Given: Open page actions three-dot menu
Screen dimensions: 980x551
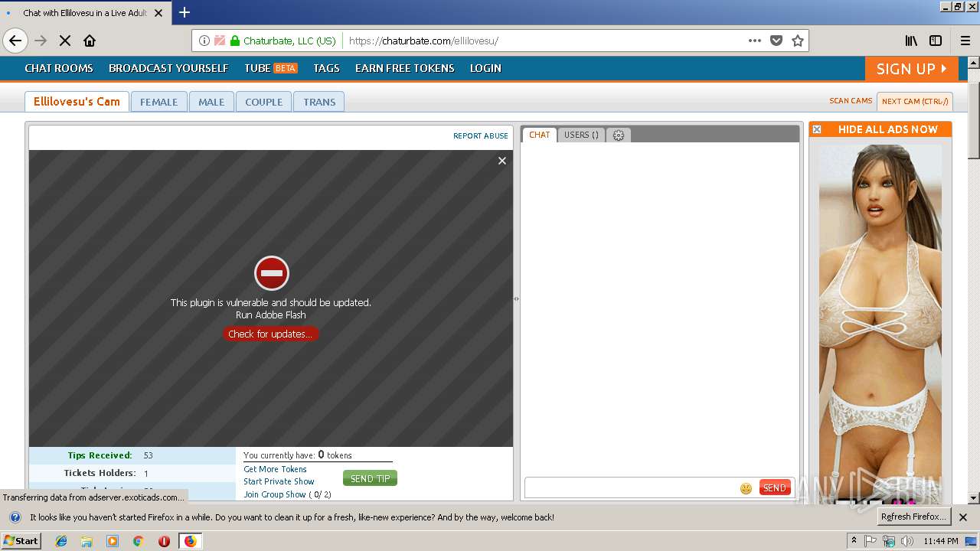Looking at the screenshot, I should click(x=755, y=41).
